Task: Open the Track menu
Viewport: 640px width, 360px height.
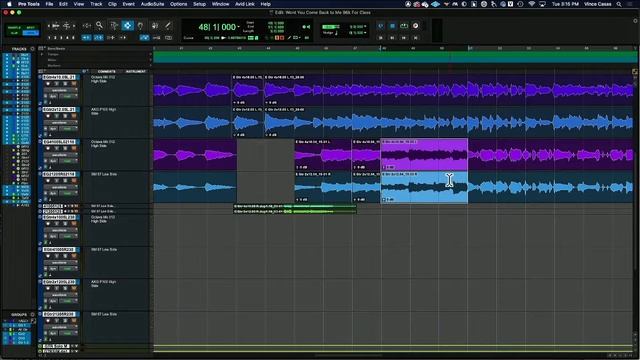Action: point(96,4)
